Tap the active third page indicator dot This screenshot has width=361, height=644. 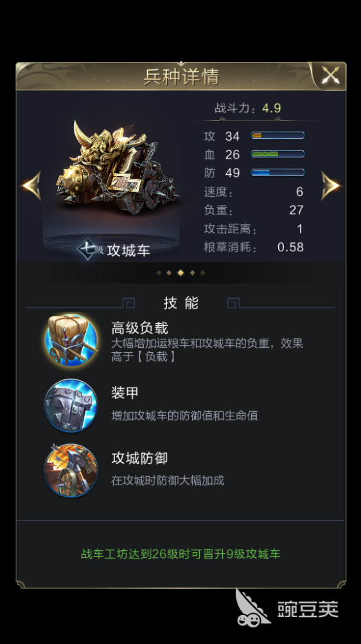point(180,273)
